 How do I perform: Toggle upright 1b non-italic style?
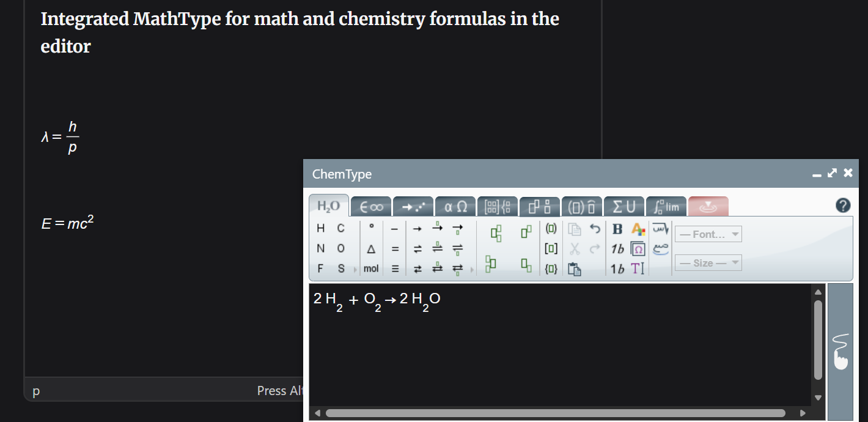[x=617, y=268]
